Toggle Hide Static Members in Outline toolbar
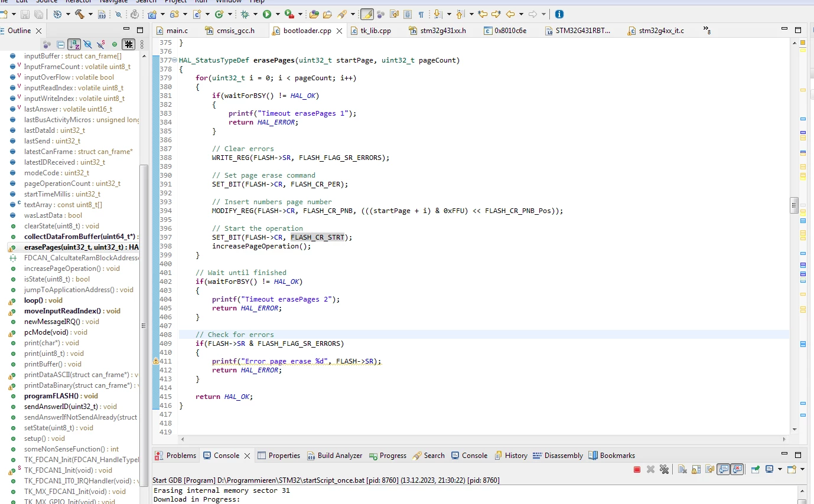The image size is (814, 504). pos(101,44)
